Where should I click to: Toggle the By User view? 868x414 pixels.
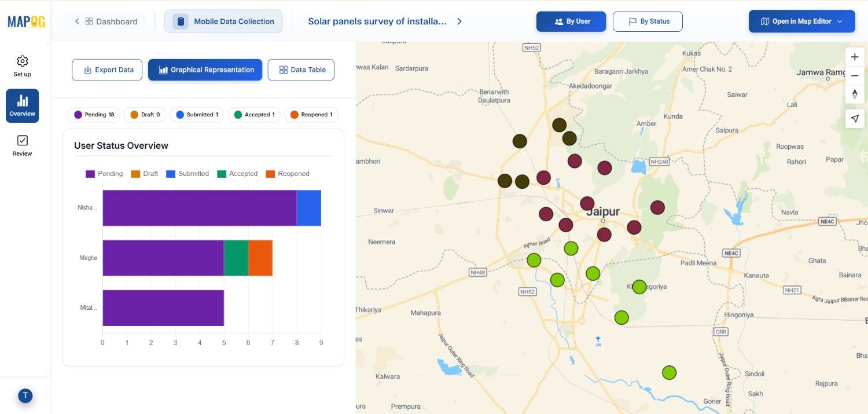(x=571, y=21)
